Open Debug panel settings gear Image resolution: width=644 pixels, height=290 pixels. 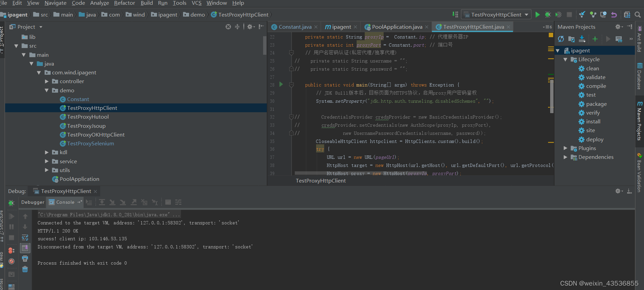(619, 191)
